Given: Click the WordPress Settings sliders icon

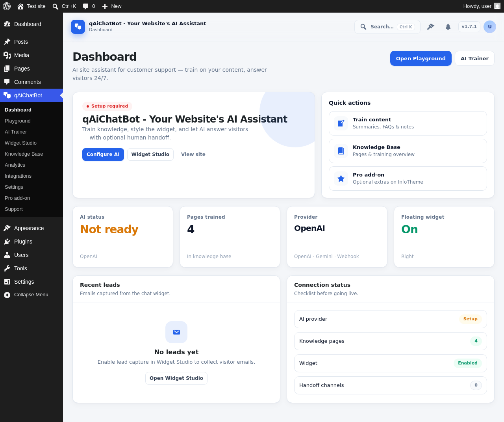Looking at the screenshot, I should [7, 282].
